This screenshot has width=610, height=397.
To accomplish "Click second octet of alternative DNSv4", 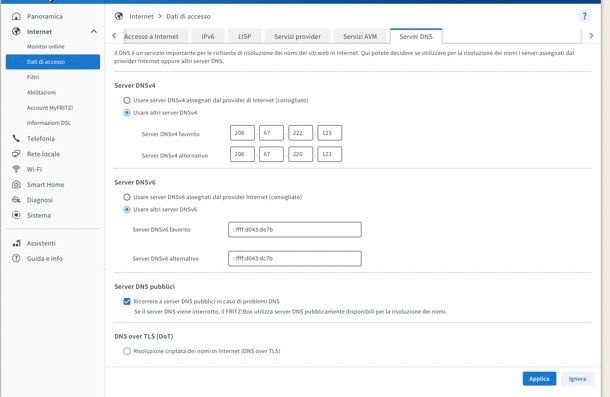I will click(271, 154).
